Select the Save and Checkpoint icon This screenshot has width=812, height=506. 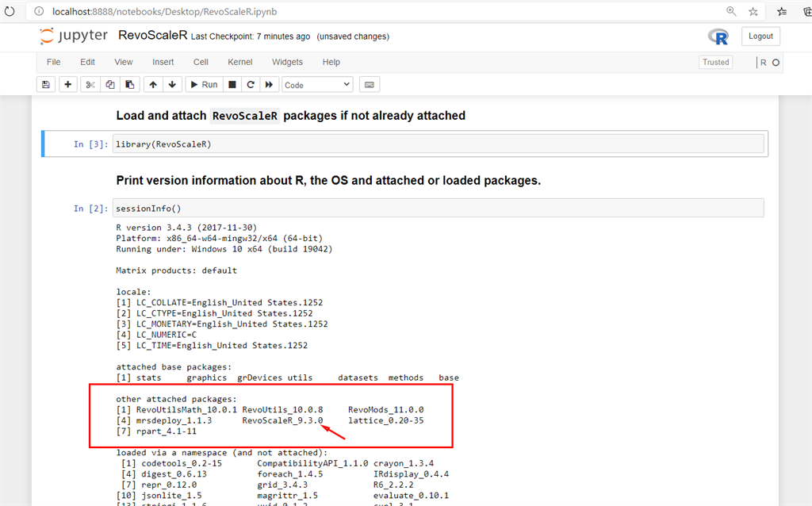pos(45,84)
